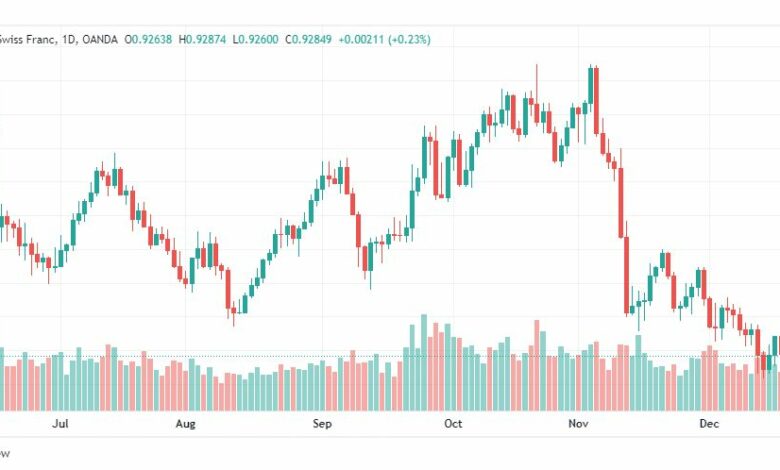Click the Swiss Franc 1D OANDA symbol title

coord(59,39)
